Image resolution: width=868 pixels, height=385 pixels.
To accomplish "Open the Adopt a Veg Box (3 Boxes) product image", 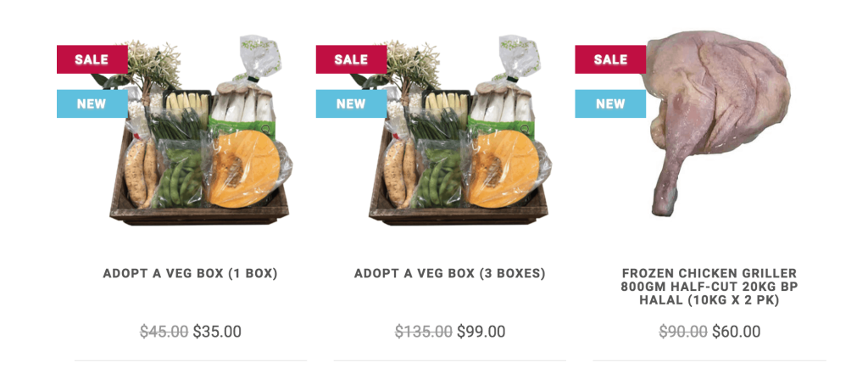I will coord(462,144).
